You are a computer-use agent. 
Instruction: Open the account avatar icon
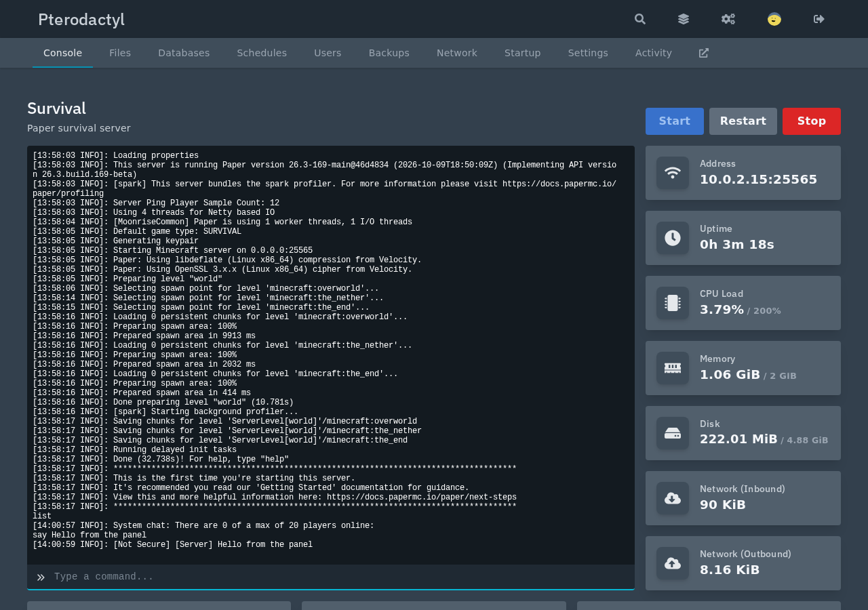pyautogui.click(x=774, y=19)
